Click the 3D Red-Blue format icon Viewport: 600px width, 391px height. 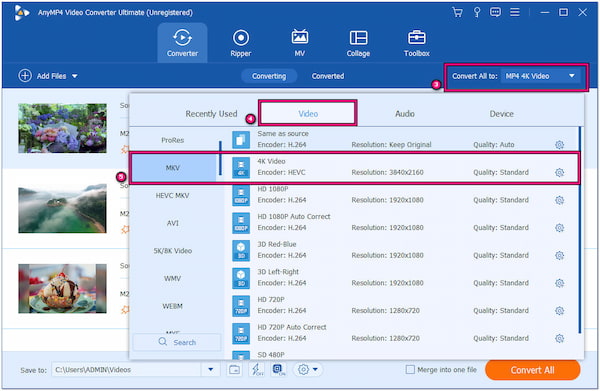241,251
